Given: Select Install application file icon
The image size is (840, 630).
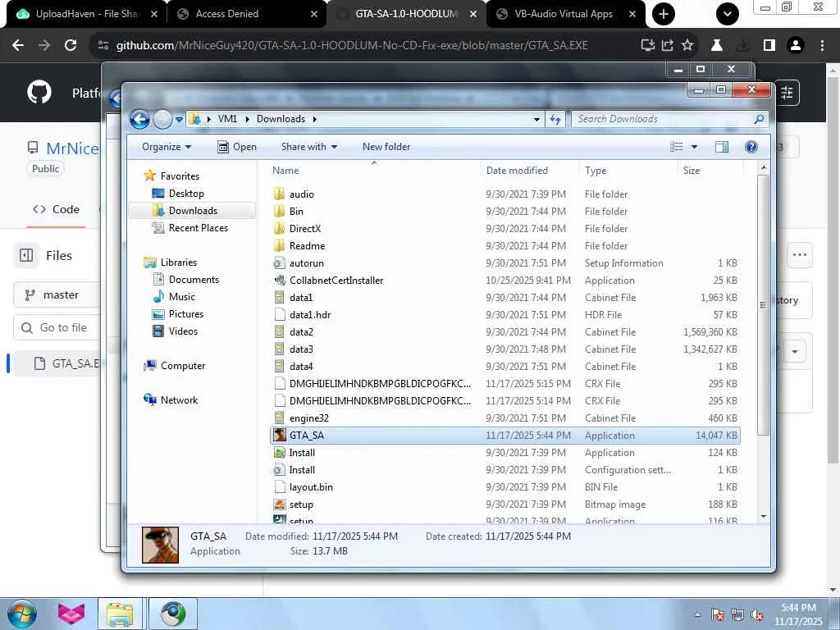Looking at the screenshot, I should [279, 453].
